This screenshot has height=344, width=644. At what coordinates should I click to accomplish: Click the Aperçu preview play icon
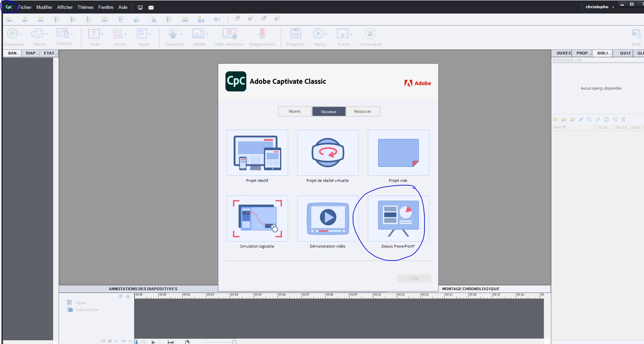click(318, 33)
